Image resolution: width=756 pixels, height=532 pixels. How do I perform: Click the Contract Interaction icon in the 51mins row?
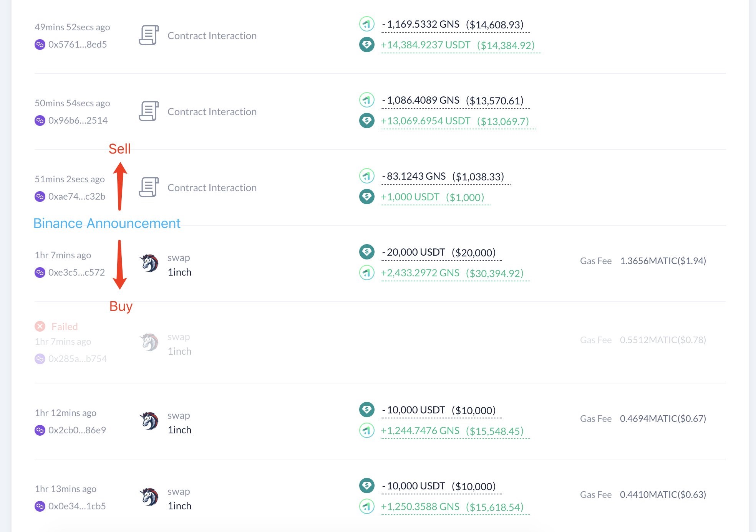[149, 187]
